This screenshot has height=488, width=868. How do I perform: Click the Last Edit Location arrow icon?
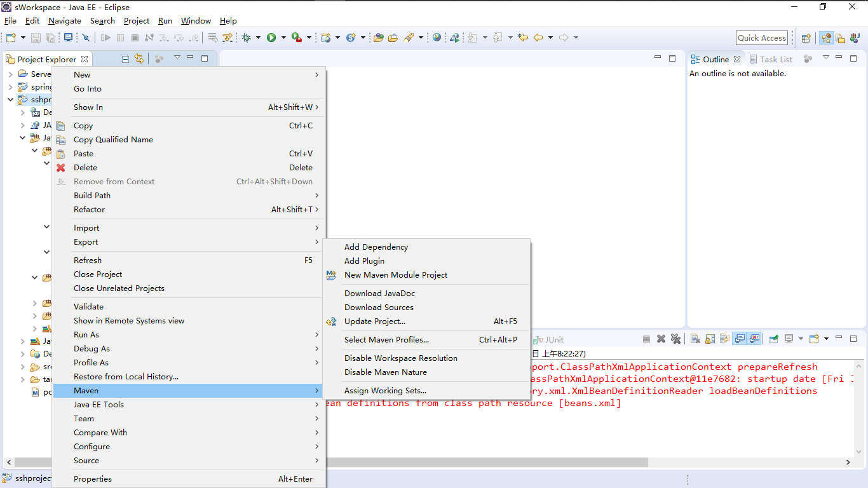pyautogui.click(x=523, y=37)
